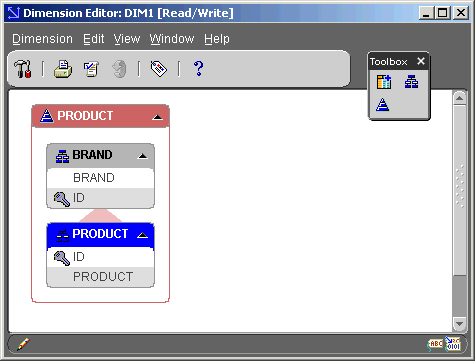Click the 0101 binary icon in status bar

coord(453,344)
